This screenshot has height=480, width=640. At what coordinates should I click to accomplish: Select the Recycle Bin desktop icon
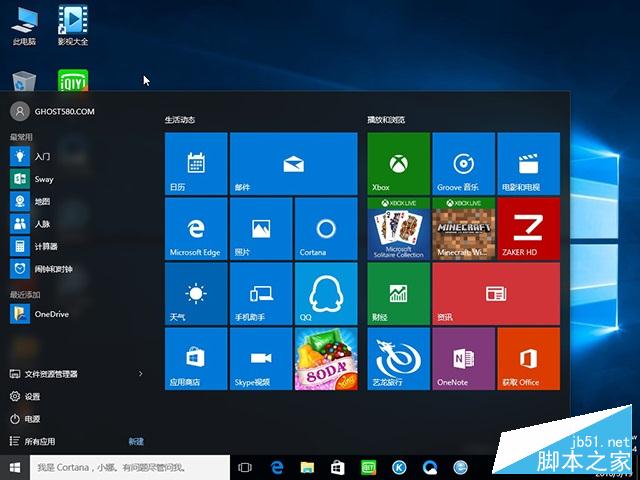pyautogui.click(x=24, y=81)
